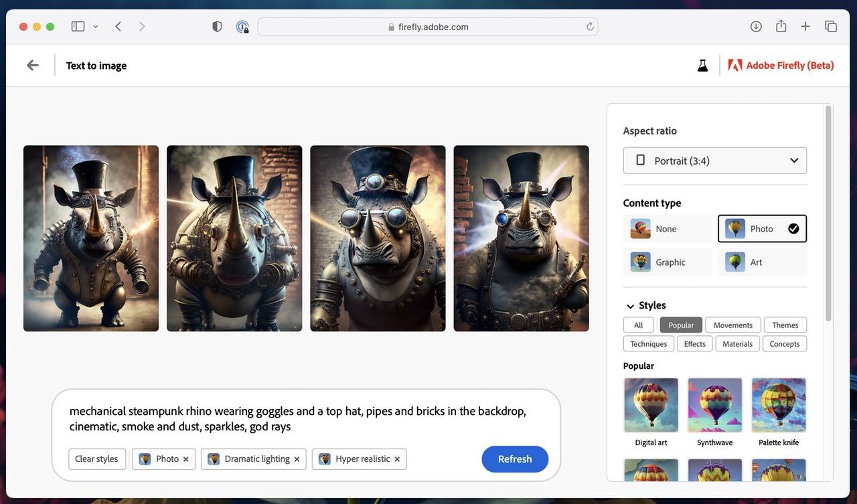This screenshot has width=857, height=504.
Task: Remove the Dramatic lighting style tag
Action: 297,459
